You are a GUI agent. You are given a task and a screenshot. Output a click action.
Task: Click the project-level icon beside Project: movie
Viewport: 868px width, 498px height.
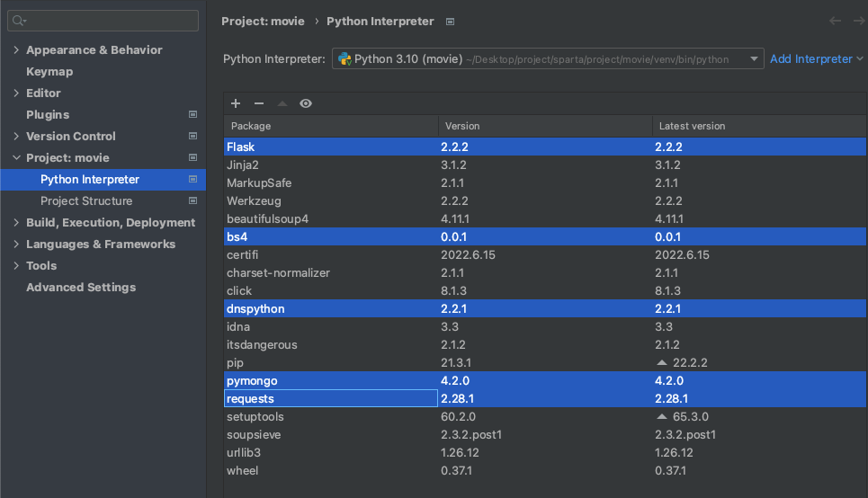coord(192,157)
